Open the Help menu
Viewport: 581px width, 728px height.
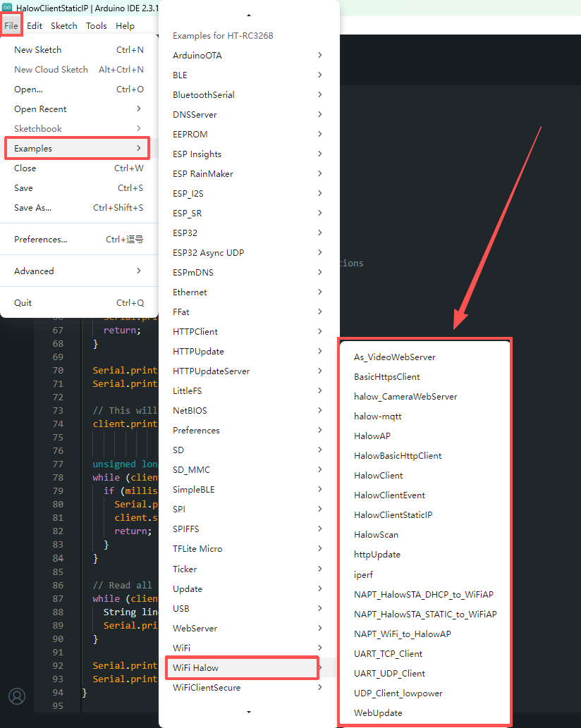click(x=125, y=26)
